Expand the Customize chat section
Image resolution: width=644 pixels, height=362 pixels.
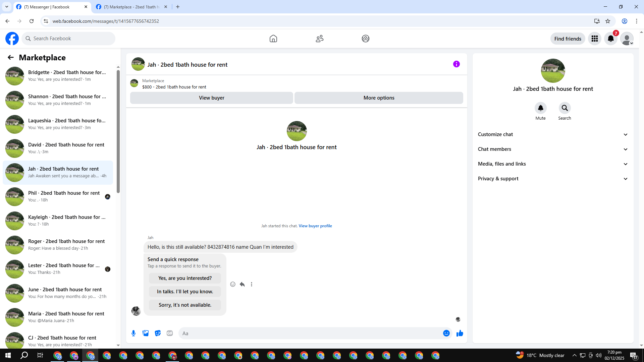[553, 134]
